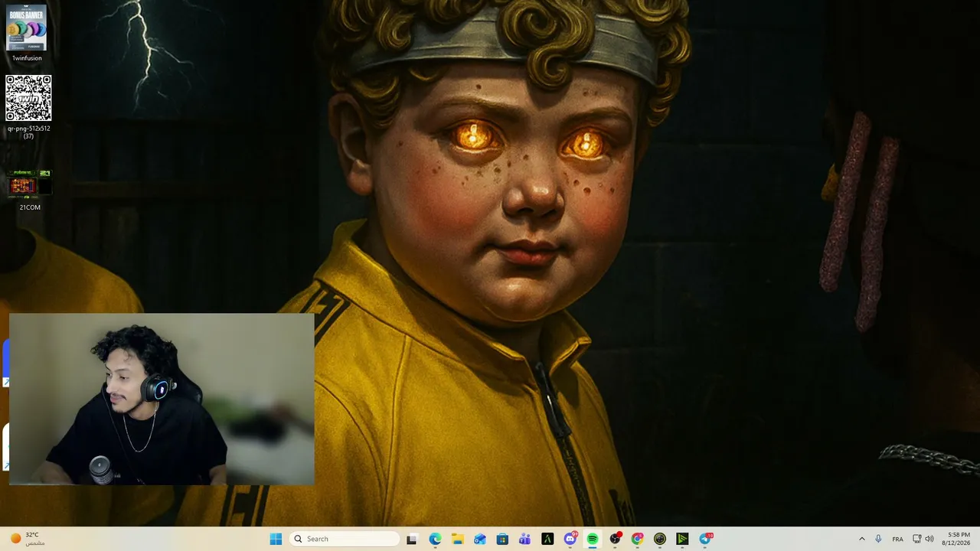980x551 pixels.
Task: Open Microsoft Store from the taskbar
Action: [502, 539]
